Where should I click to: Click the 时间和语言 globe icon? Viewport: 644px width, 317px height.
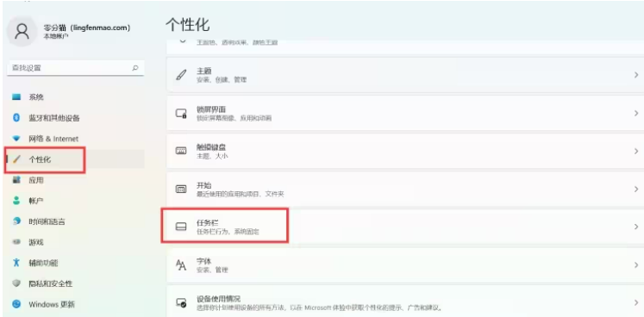click(x=16, y=221)
